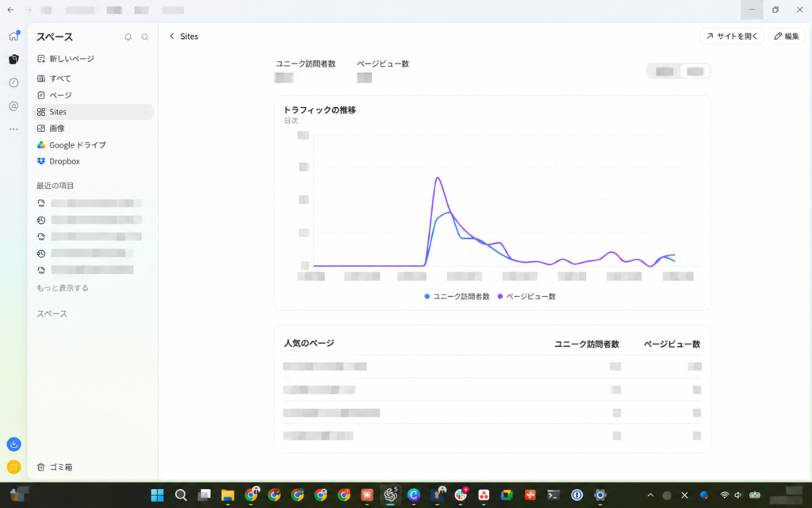The image size is (812, 508).
Task: Click the browser back arrow in the title bar
Action: coord(10,10)
